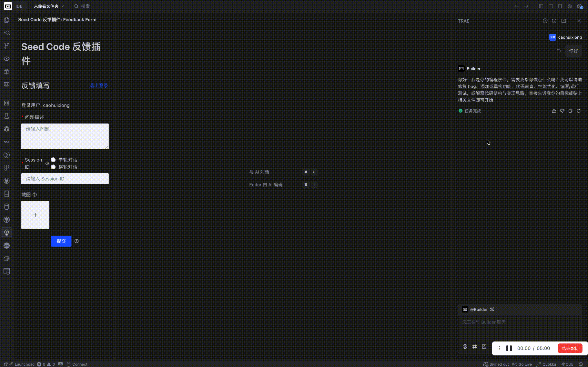The height and width of the screenshot is (367, 588).
Task: Click the 提交 submit button
Action: pos(61,241)
